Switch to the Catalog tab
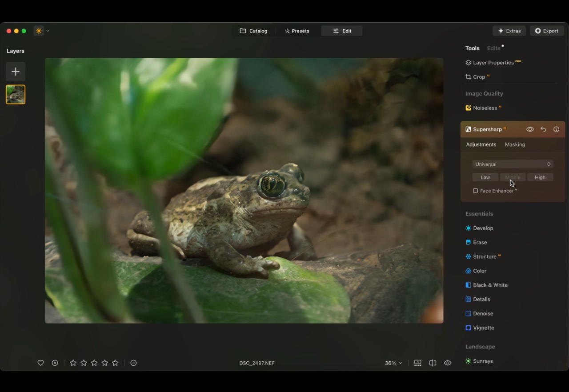Screen dimensions: 569x392 click(x=253, y=31)
